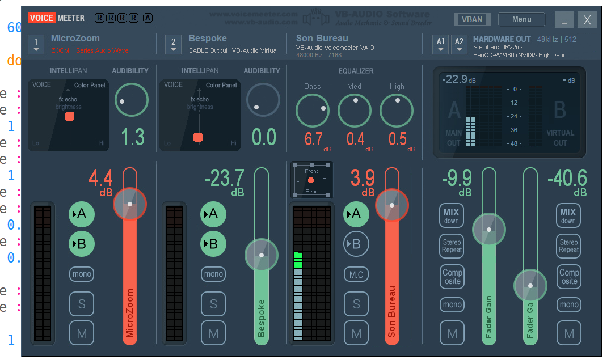Click the Son Bureau virtual input label
This screenshot has height=364, width=611.
[322, 38]
